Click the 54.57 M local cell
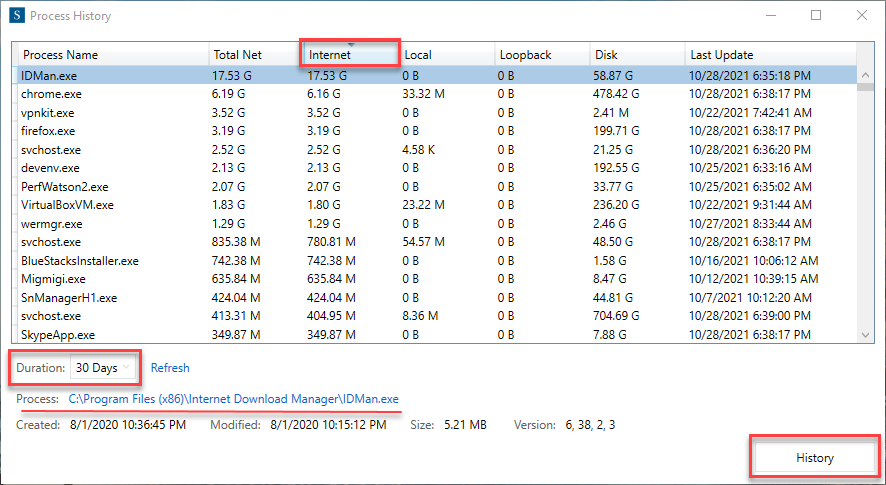Viewport: 886px width, 485px height. (423, 242)
